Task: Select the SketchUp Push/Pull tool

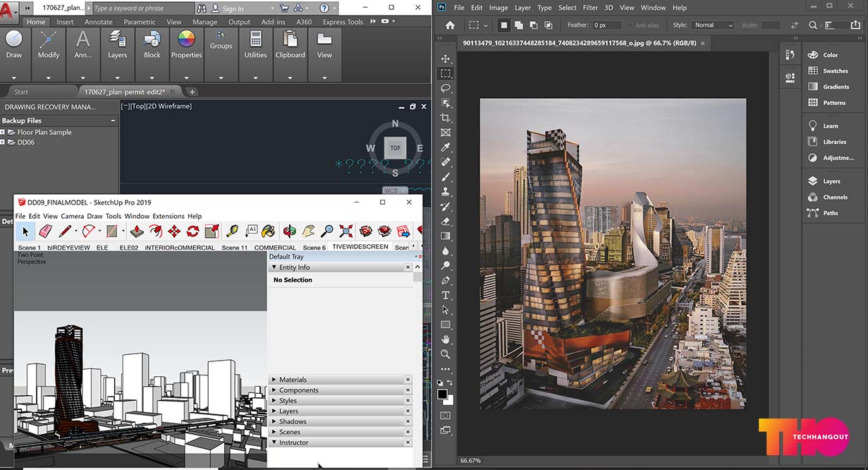Action: (137, 231)
